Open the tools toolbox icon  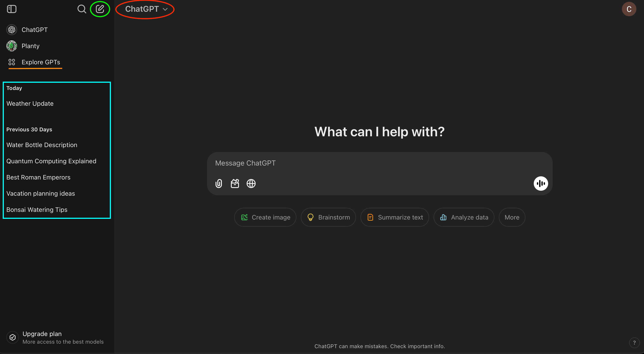pyautogui.click(x=235, y=184)
